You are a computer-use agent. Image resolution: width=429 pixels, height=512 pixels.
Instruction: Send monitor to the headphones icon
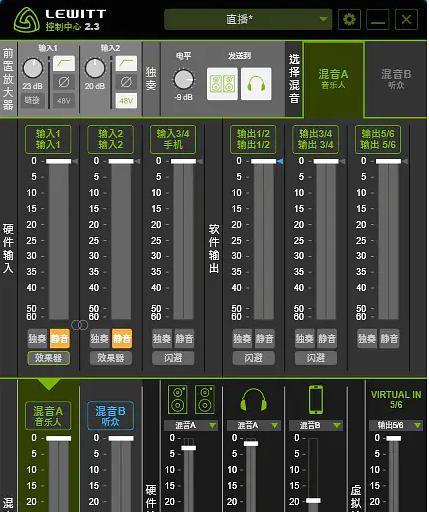click(256, 84)
